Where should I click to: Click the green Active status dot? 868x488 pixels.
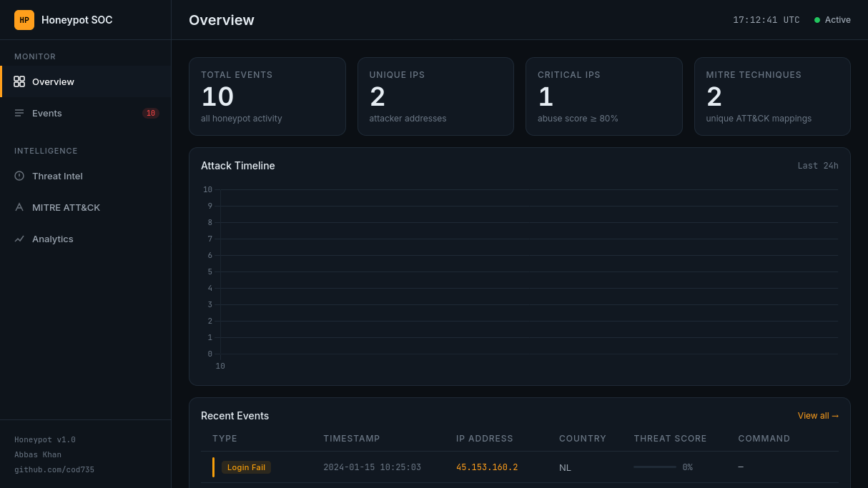[817, 20]
